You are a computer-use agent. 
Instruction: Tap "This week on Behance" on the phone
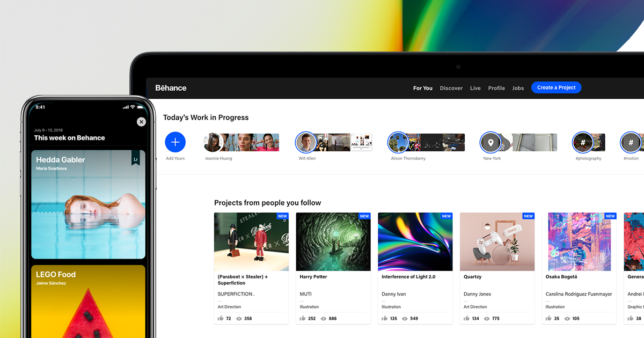click(x=70, y=138)
